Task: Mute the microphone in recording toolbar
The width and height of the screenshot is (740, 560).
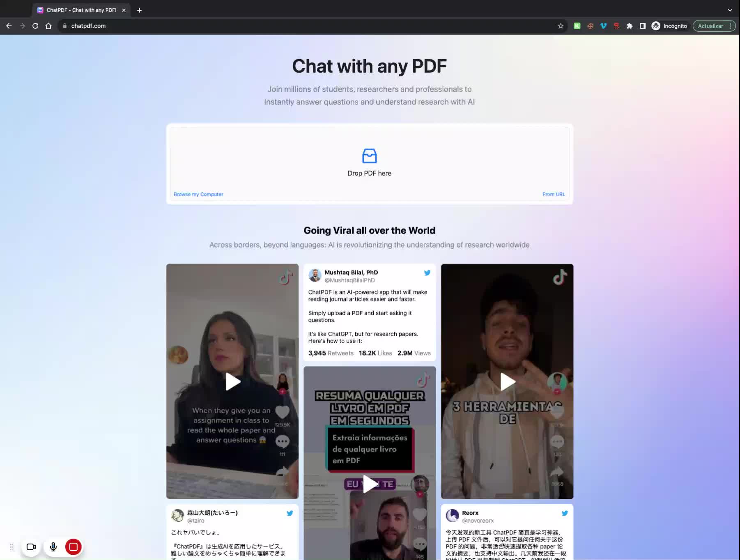Action: tap(53, 547)
